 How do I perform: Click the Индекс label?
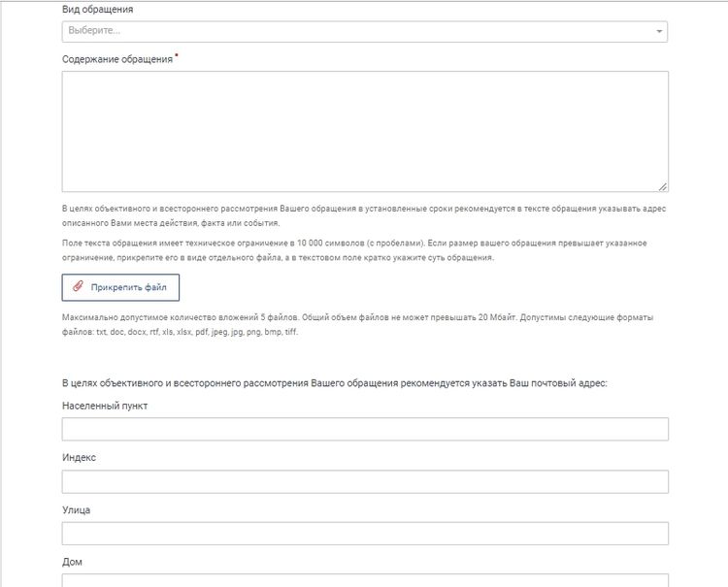79,458
